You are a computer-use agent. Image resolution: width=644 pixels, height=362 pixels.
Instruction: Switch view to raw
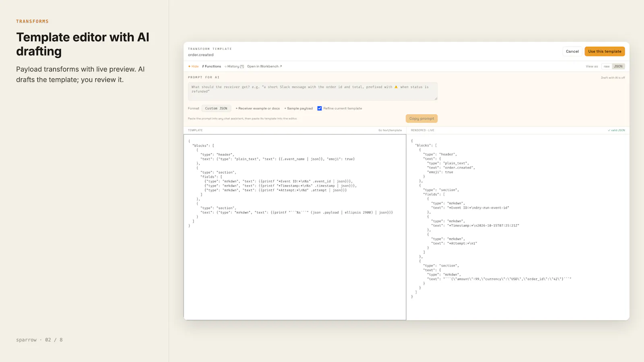[607, 66]
